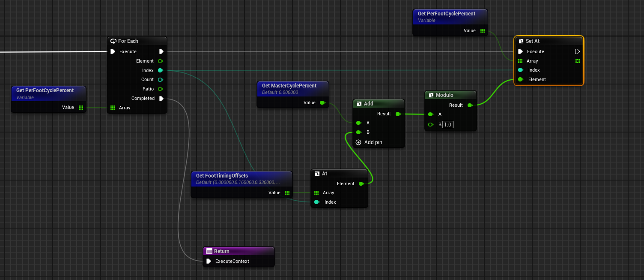This screenshot has height=280, width=644.
Task: Select the Modulo node title
Action: (444, 95)
